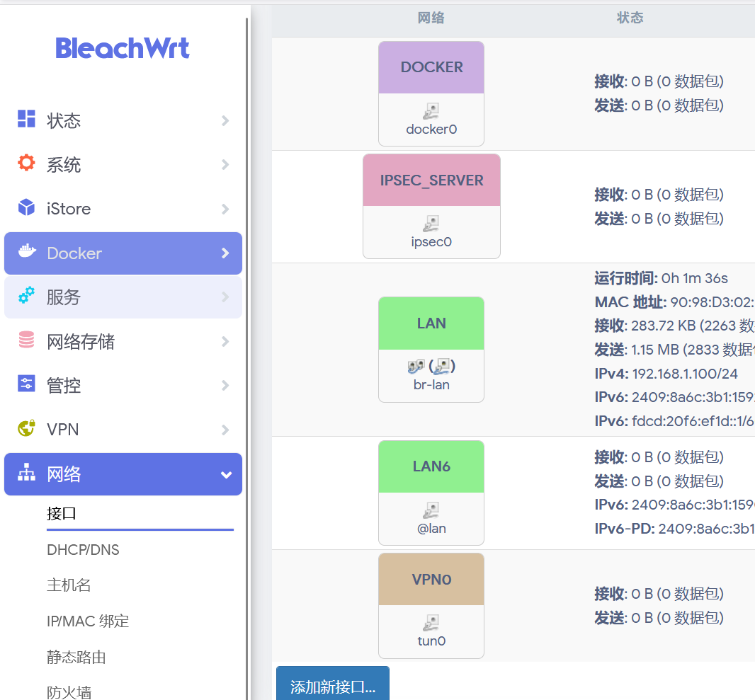This screenshot has width=755, height=700.
Task: Select the IP/MAC 绑定 submenu item
Action: pos(88,621)
